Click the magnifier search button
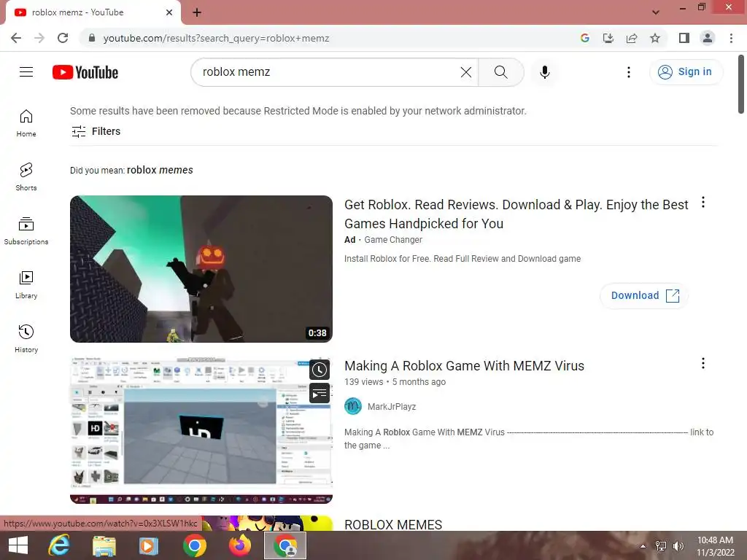Screen dimensions: 747x560 pyautogui.click(x=500, y=72)
